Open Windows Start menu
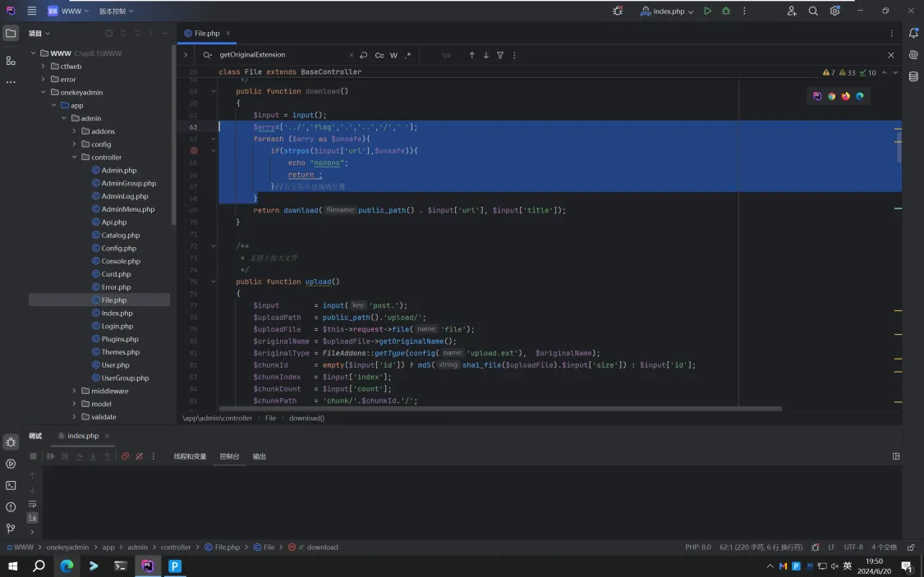This screenshot has height=577, width=924. pos(12,566)
